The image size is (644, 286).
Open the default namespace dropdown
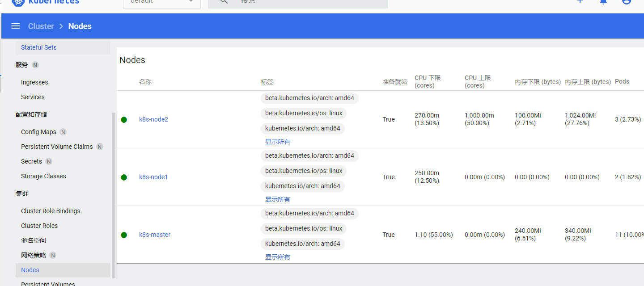coord(162,2)
